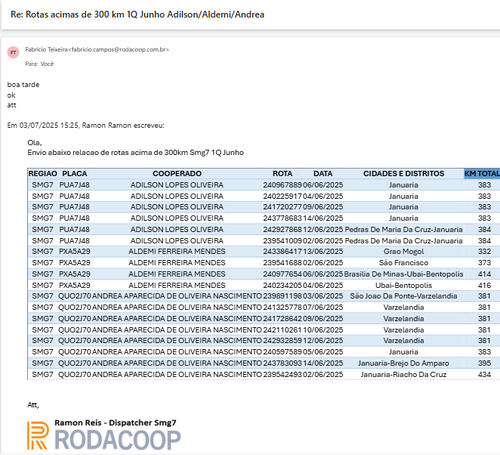Click route number 240597589
The width and height of the screenshot is (500, 455).
pyautogui.click(x=282, y=352)
